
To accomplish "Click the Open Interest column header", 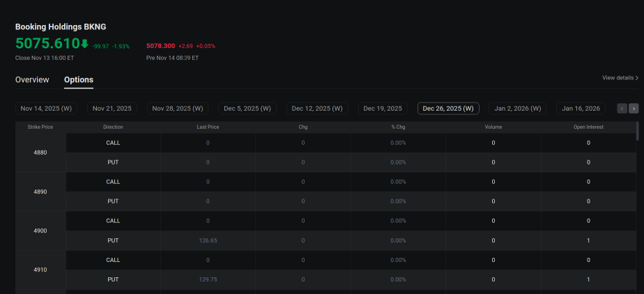I will pos(588,127).
